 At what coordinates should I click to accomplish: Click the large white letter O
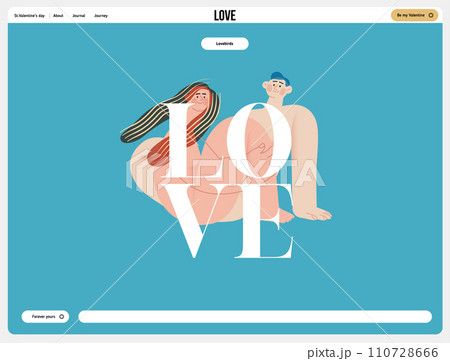259,140
